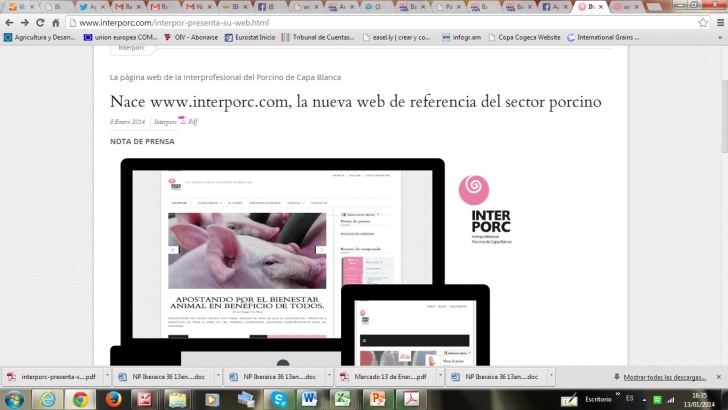This screenshot has height=410, width=728.
Task: Switch to Excel in the taskbar
Action: pyautogui.click(x=342, y=399)
